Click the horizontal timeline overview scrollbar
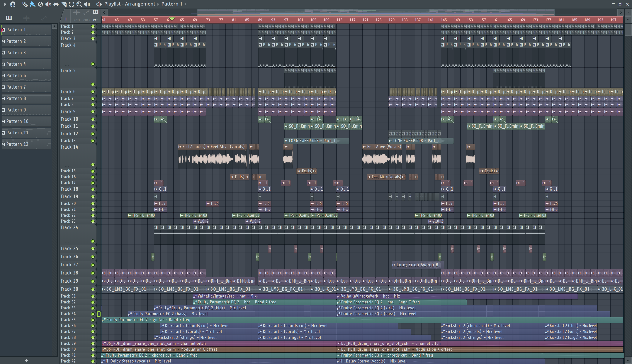This screenshot has height=364, width=632. (x=376, y=12)
